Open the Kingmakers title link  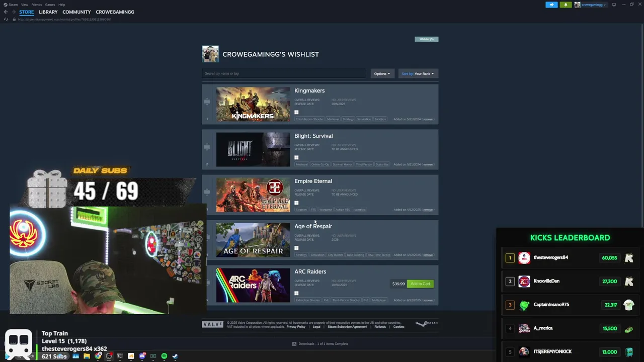(309, 90)
